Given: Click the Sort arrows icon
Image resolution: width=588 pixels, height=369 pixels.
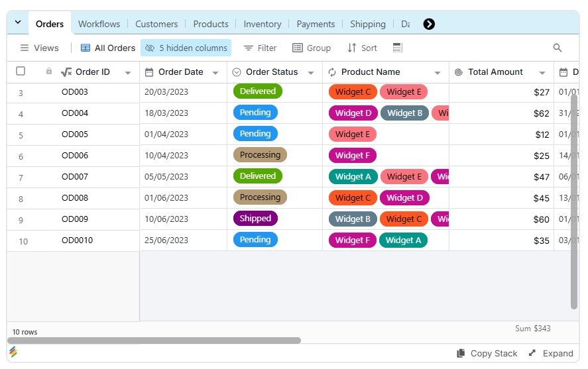Looking at the screenshot, I should (352, 48).
